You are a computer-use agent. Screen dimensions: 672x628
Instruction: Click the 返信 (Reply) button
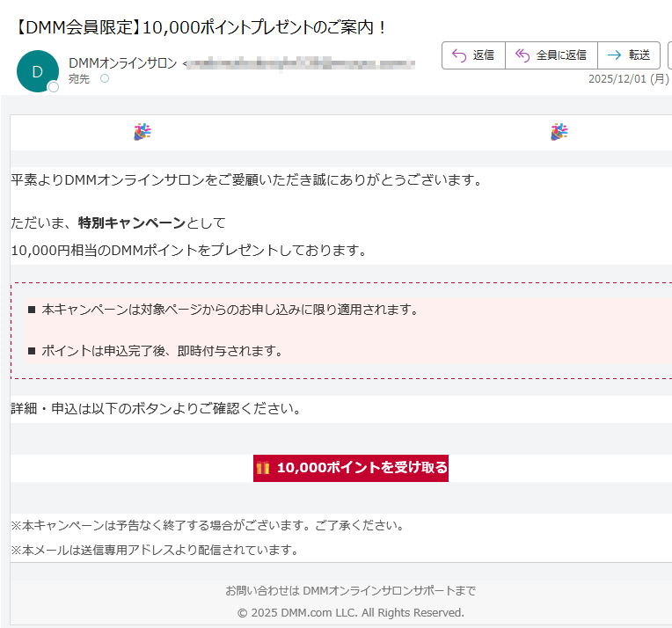coord(473,55)
